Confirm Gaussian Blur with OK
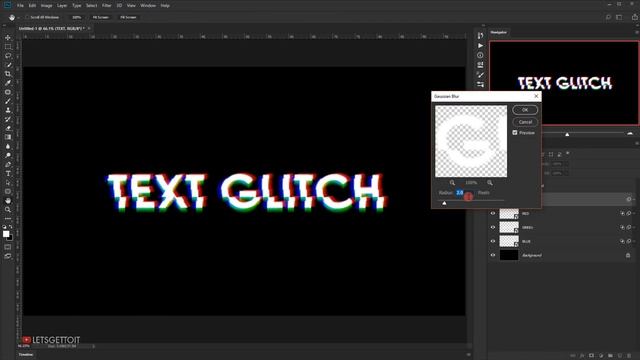 [525, 110]
